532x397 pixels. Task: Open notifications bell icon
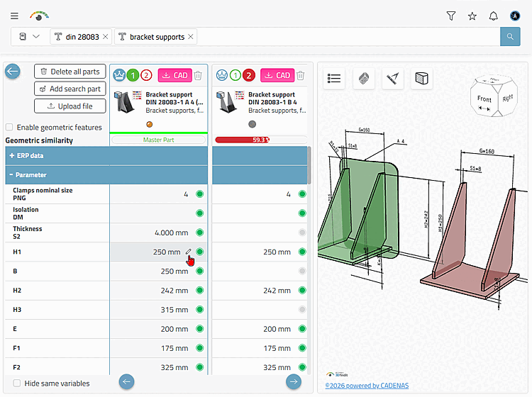coord(493,16)
